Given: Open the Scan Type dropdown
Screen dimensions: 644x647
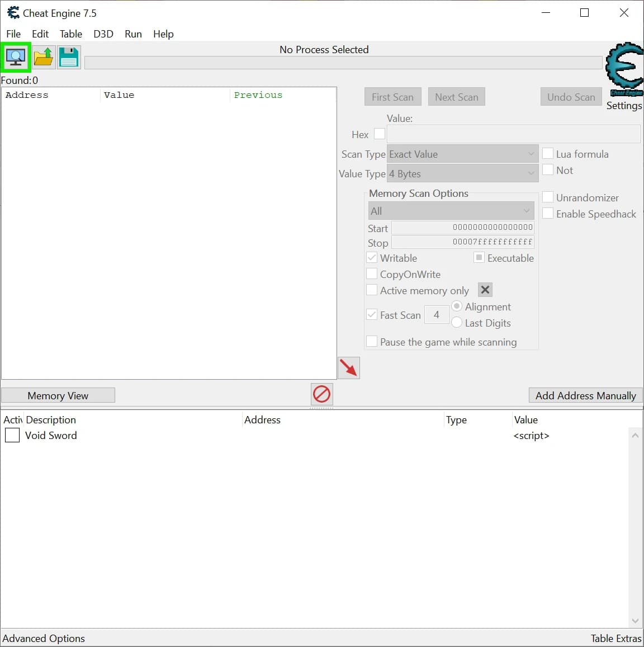Looking at the screenshot, I should 462,154.
